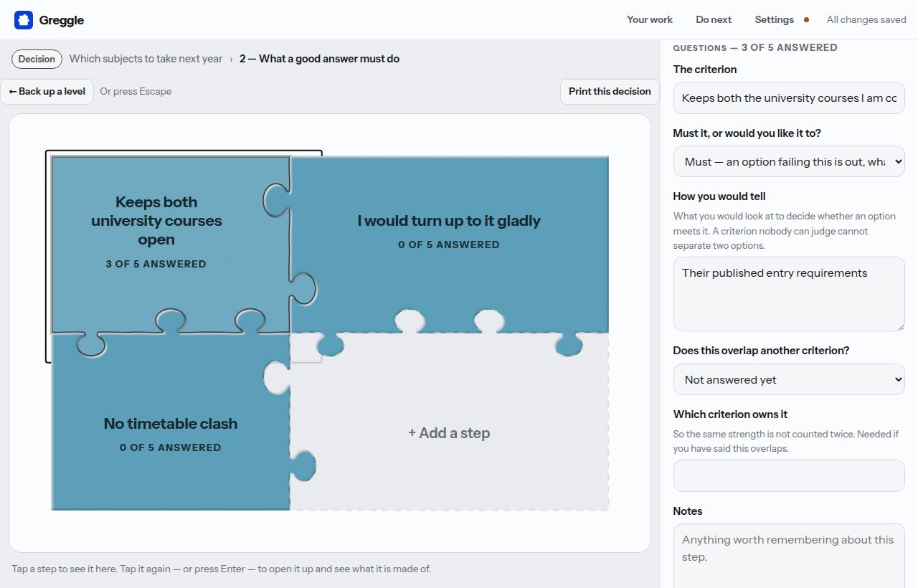Expand 'Does this overlap another criterion?' dropdown
The image size is (918, 588).
[789, 379]
